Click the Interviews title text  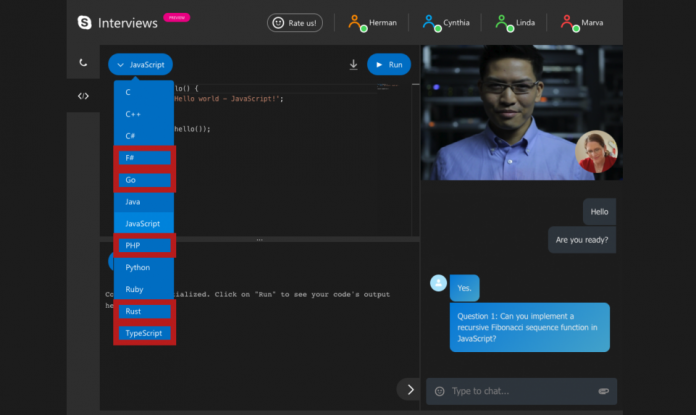point(128,23)
